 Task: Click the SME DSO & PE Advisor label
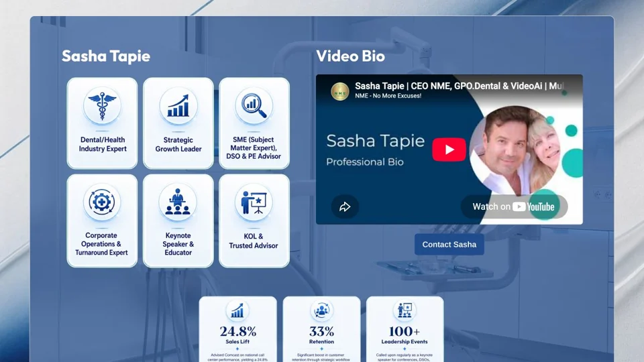(254, 147)
